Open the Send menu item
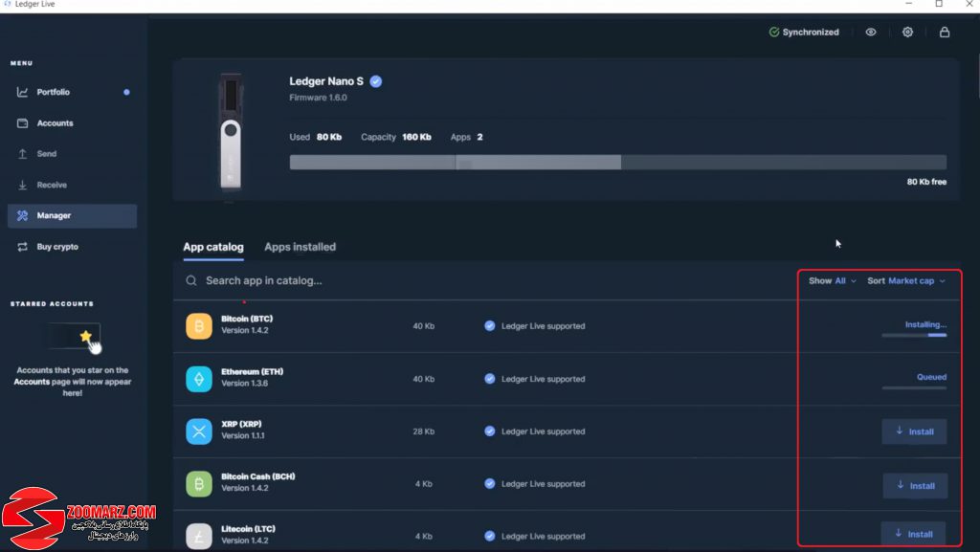Screen dimensions: 980x552 [72, 154]
